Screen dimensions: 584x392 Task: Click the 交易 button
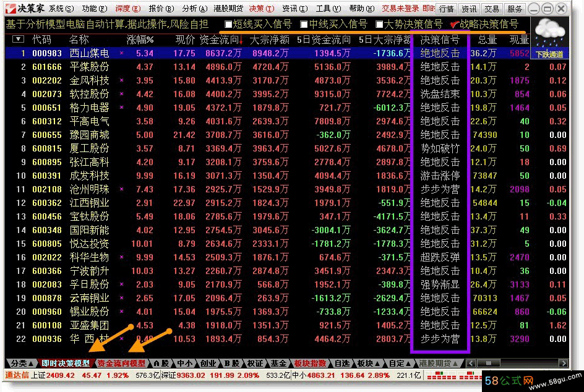[492, 9]
